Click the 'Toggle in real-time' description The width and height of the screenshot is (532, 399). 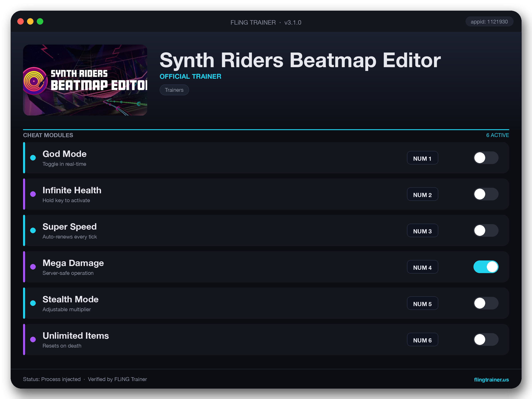coord(64,164)
